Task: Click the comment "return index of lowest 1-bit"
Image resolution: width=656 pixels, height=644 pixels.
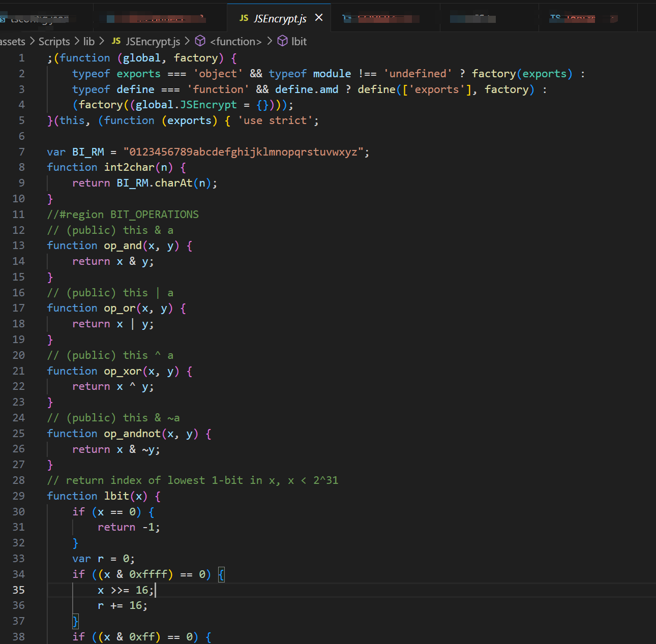Action: pos(155,480)
